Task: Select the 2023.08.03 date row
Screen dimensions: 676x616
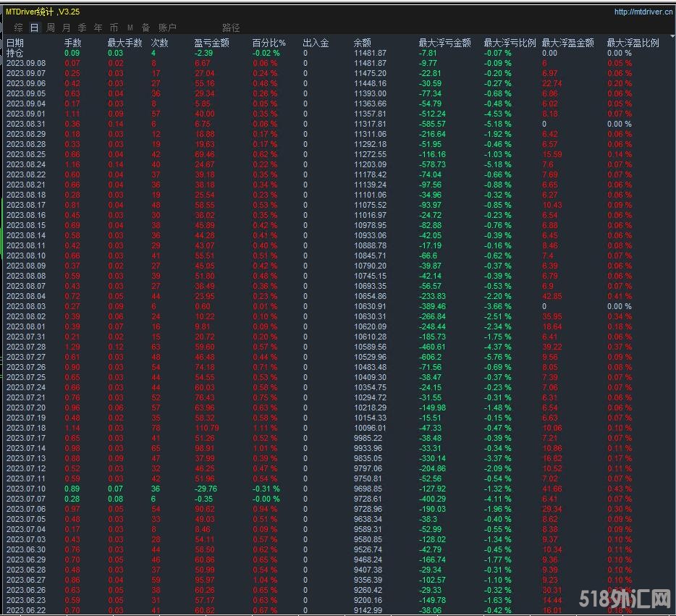Action: pos(26,306)
